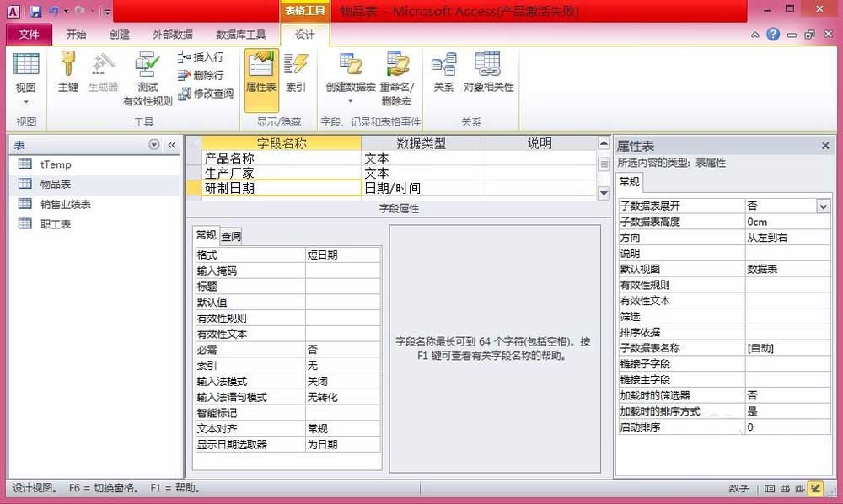Open 关系 relationships icon
Screen dimensions: 843x504
tap(443, 72)
